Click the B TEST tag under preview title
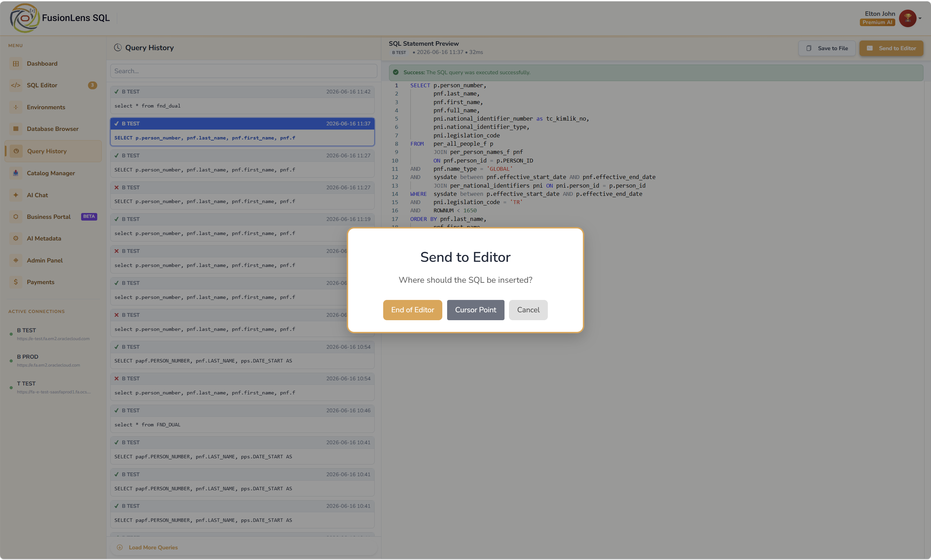This screenshot has width=931, height=560. [399, 53]
